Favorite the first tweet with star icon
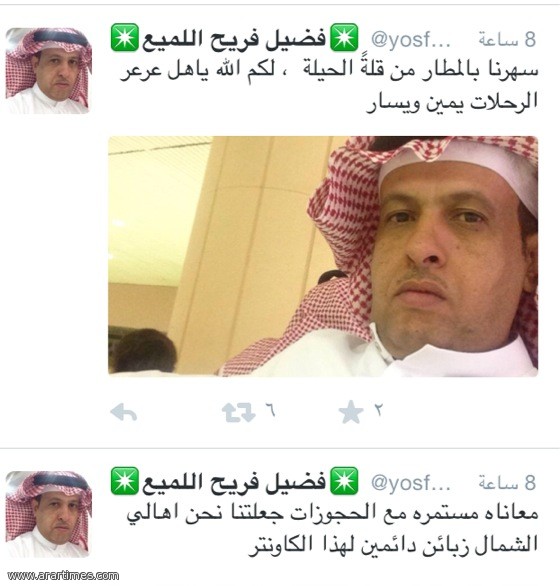Image resolution: width=560 pixels, height=586 pixels. click(351, 412)
